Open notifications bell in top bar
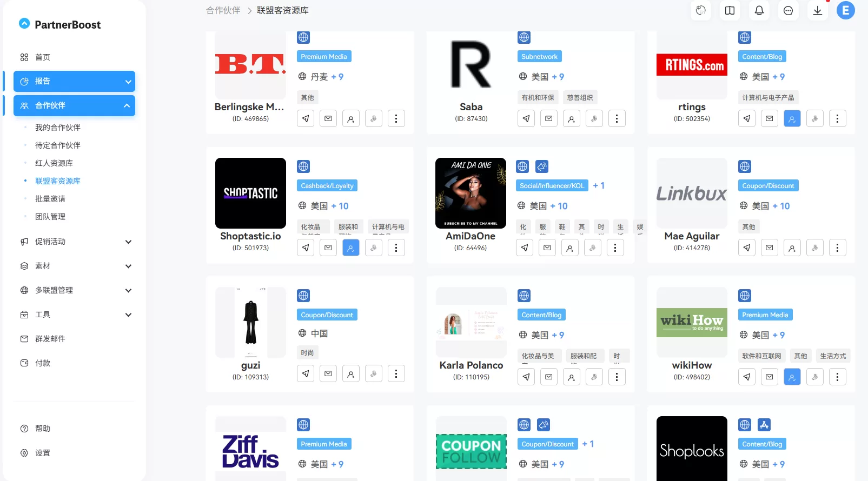This screenshot has width=868, height=481. (759, 10)
